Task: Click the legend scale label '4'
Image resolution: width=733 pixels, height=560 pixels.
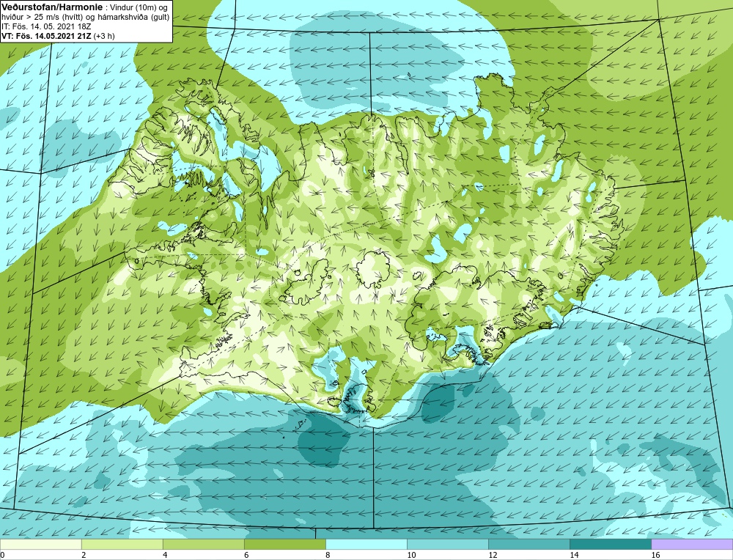Action: pyautogui.click(x=165, y=555)
